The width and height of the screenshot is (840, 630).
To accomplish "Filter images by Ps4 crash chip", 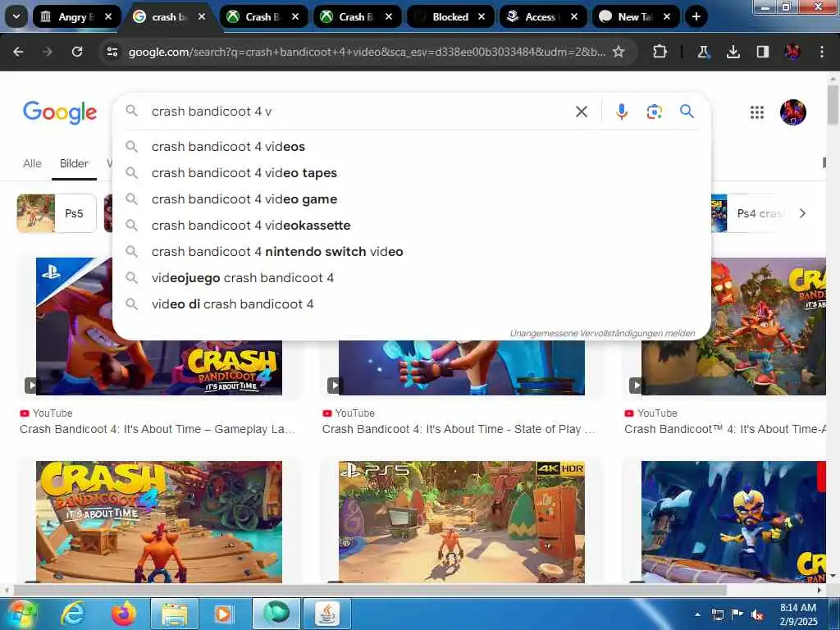I will pos(746,213).
